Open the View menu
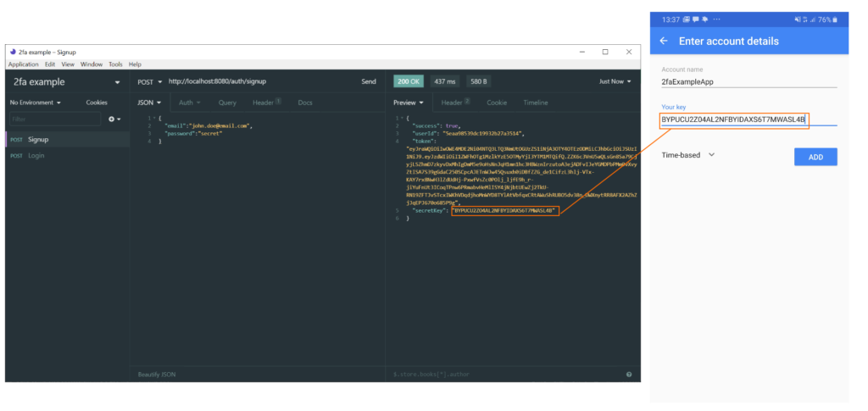The width and height of the screenshot is (868, 411). coord(68,64)
